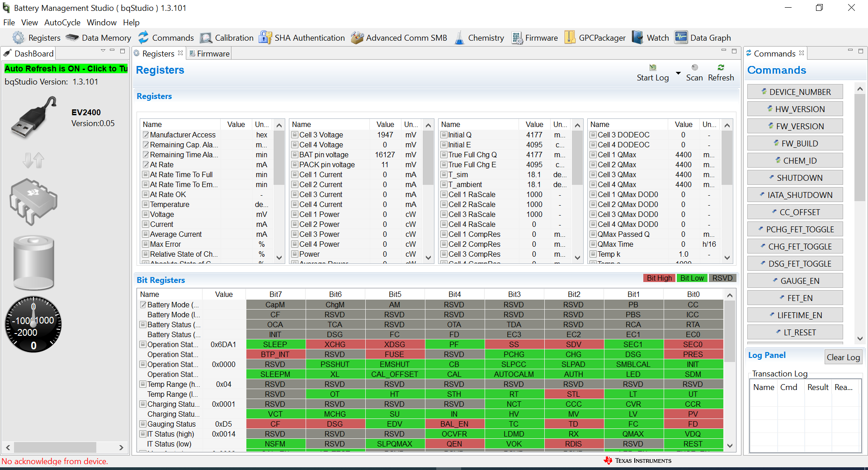868x470 pixels.
Task: Click the gauge chip icon in DashBoard
Action: [x=33, y=202]
